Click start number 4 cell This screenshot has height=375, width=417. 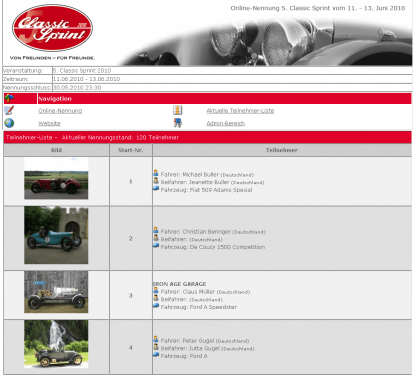[x=131, y=348]
